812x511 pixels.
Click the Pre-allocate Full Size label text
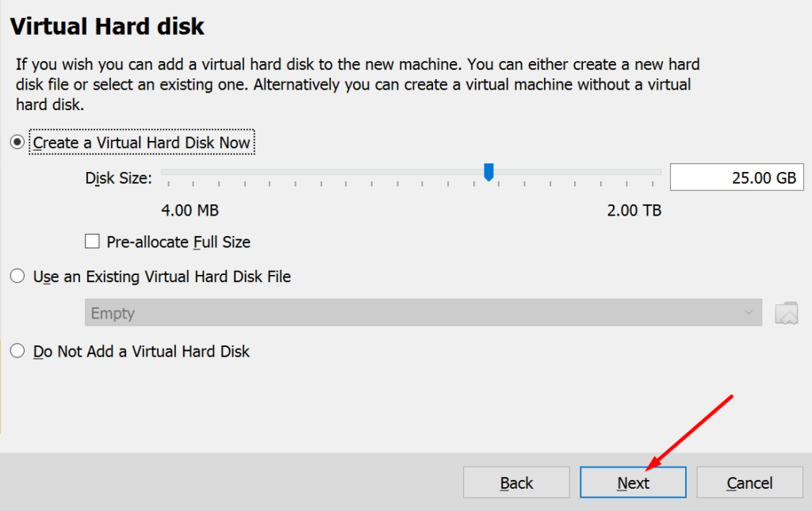[x=178, y=242]
